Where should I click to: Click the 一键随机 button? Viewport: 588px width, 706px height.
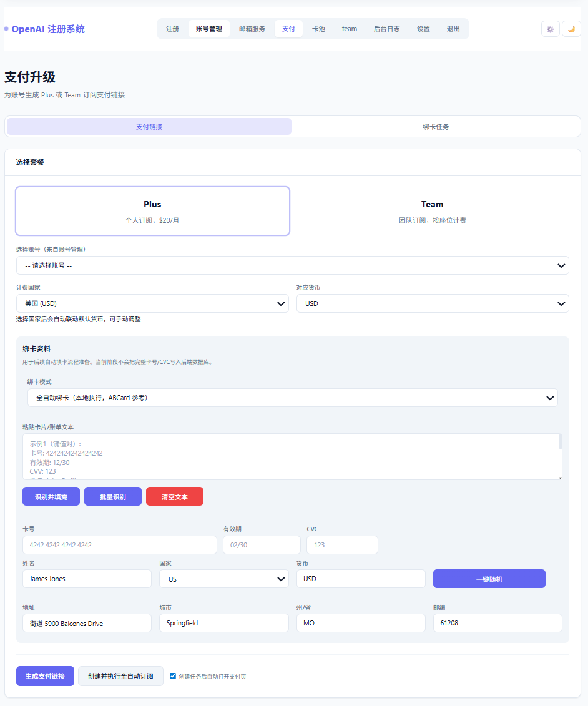[489, 579]
